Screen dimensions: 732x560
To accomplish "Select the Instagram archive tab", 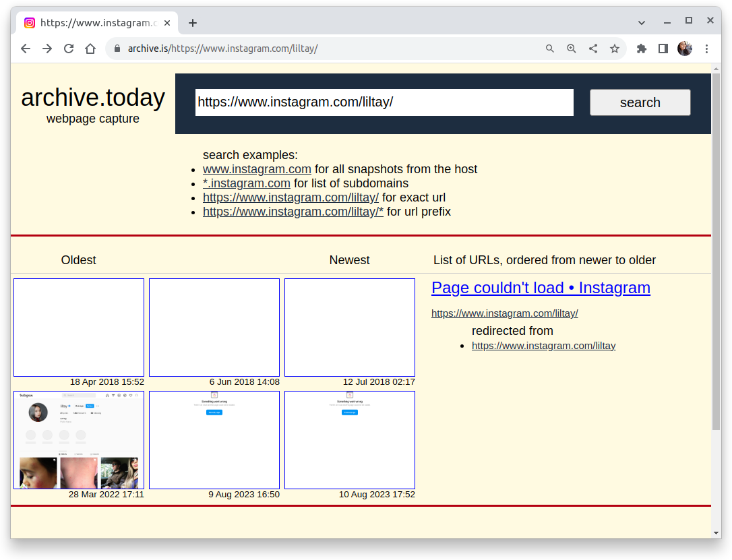I will coord(97,23).
